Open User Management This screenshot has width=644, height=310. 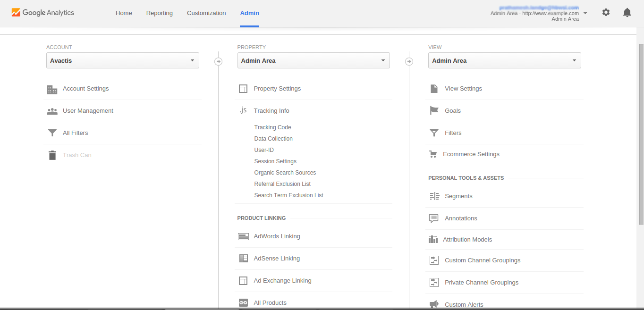[x=88, y=111]
